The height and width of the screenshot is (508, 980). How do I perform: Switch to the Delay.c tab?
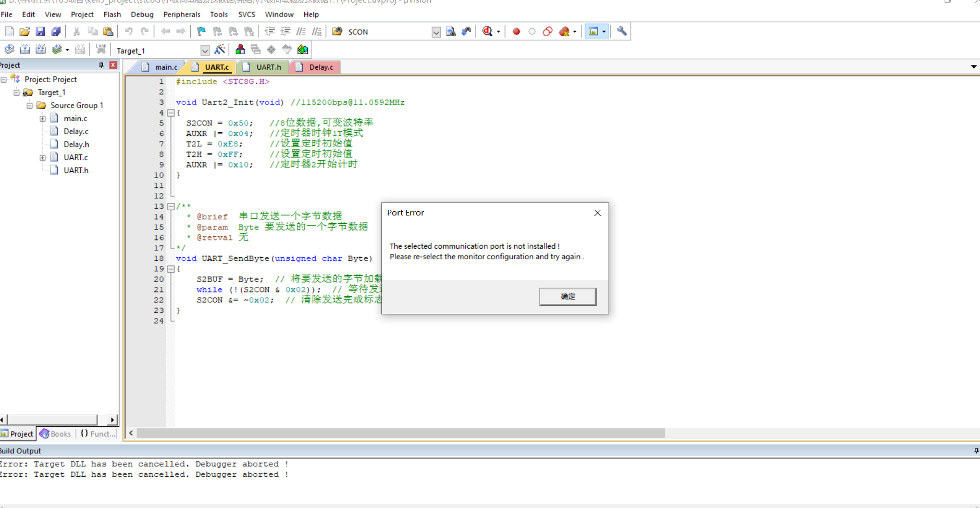click(x=320, y=67)
